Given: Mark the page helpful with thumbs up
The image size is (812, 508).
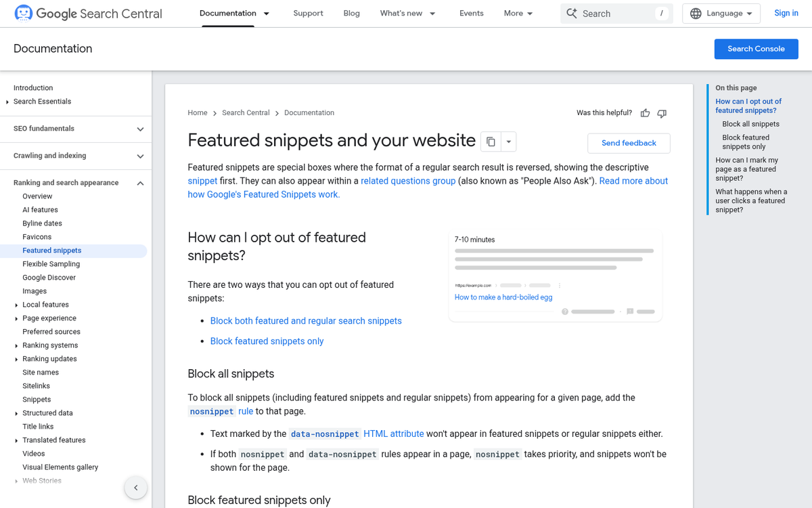Looking at the screenshot, I should (x=645, y=112).
